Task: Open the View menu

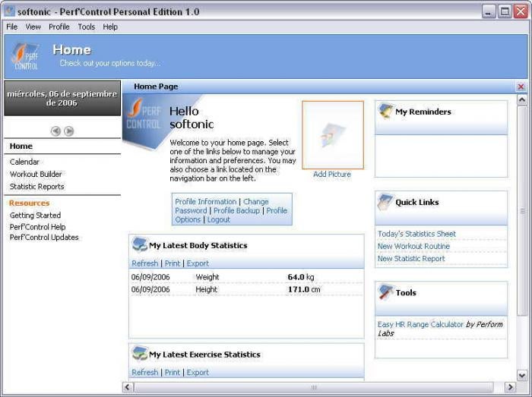Action: (33, 27)
